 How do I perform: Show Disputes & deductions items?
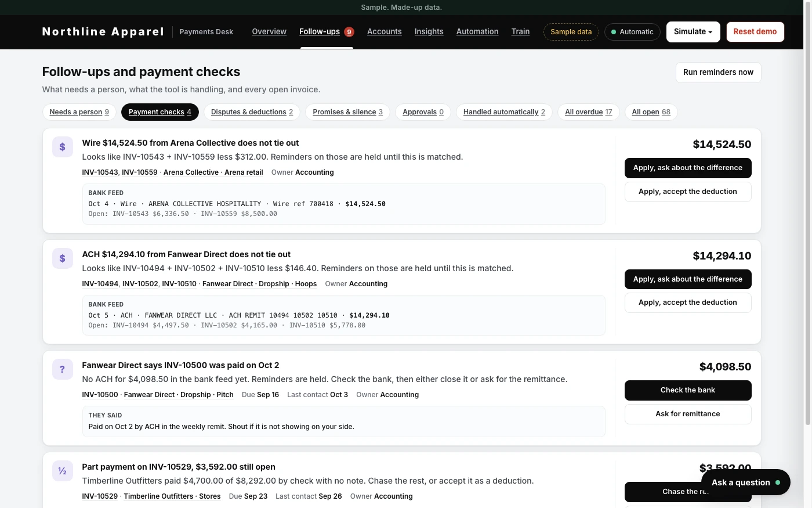[252, 112]
